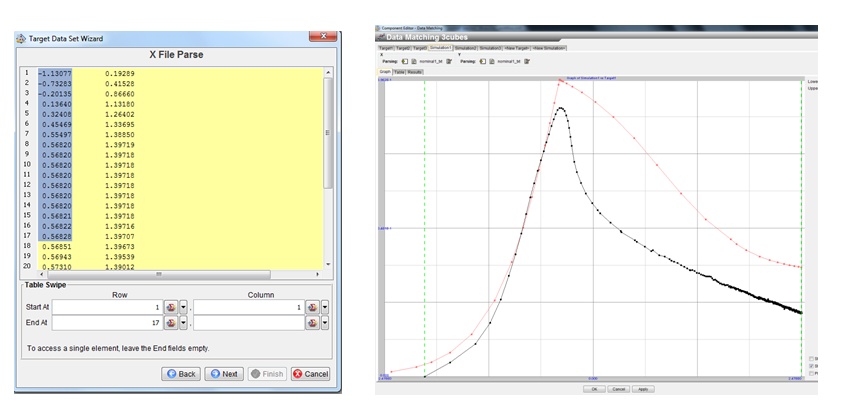Click Data Matching 3cubes header icon
852x409 pixels.
coord(380,37)
